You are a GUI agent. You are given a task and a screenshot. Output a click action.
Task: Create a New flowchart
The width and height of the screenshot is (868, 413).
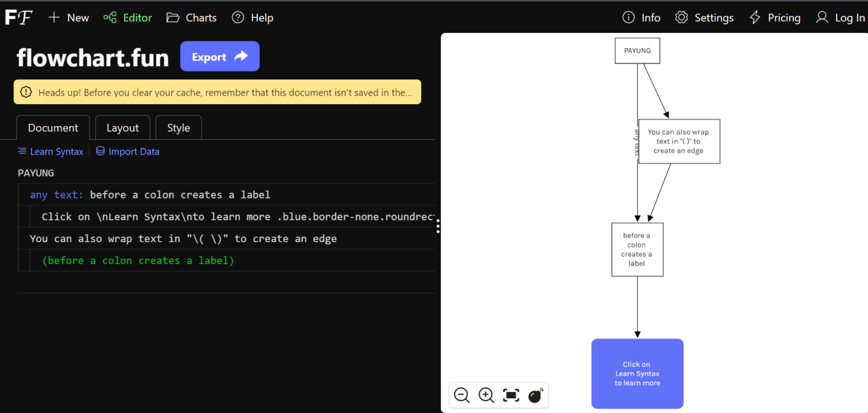(68, 18)
